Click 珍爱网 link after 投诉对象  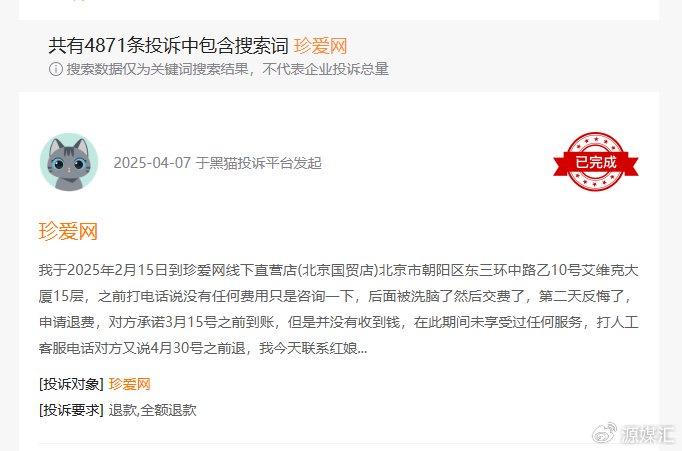click(x=129, y=384)
